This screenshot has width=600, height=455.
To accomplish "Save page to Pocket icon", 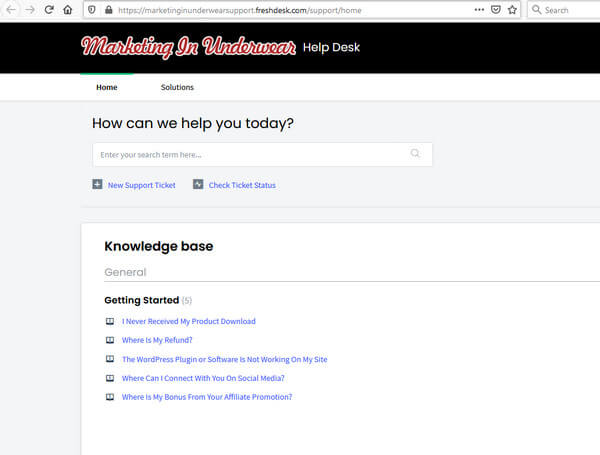I will pyautogui.click(x=496, y=10).
